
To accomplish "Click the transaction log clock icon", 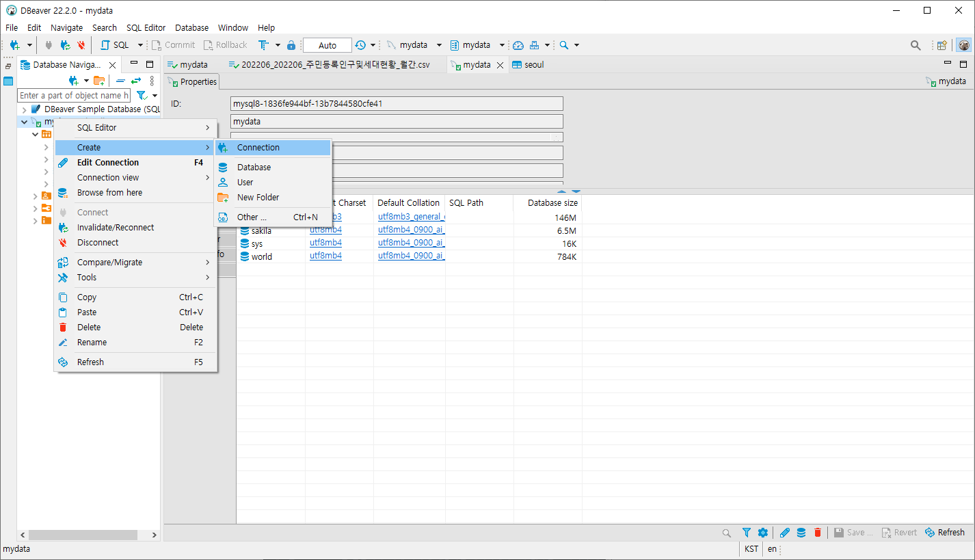I will point(360,45).
